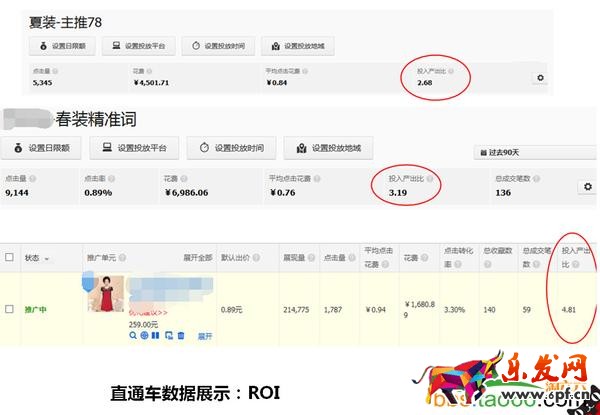Click 设置投放地域 button under 夏装-主推78
Viewport: 600px width, 415px height.
(x=298, y=46)
